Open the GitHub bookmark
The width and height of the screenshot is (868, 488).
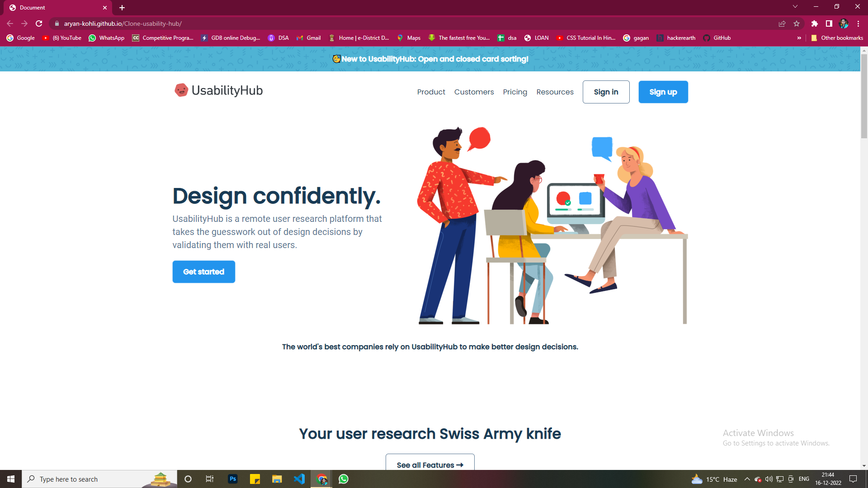717,38
